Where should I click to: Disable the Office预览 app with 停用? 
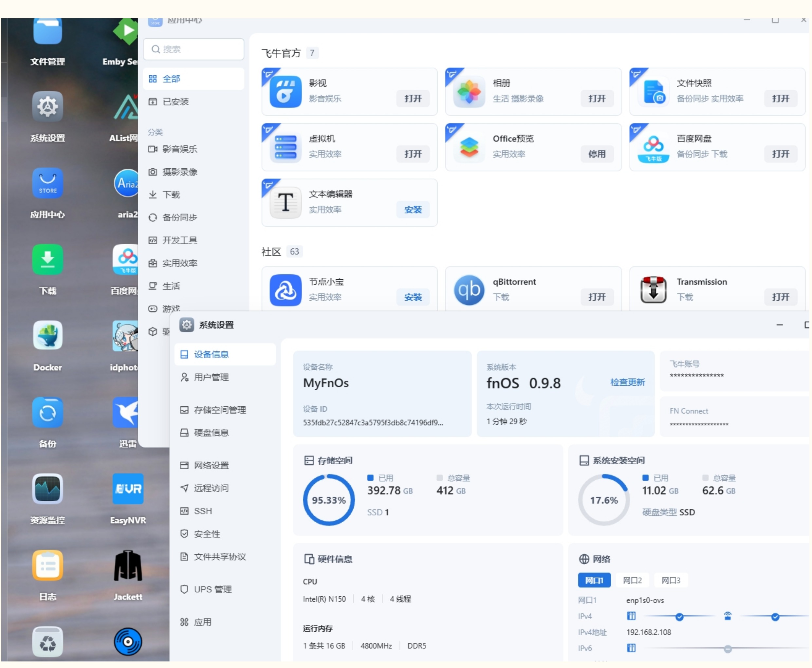tap(597, 154)
